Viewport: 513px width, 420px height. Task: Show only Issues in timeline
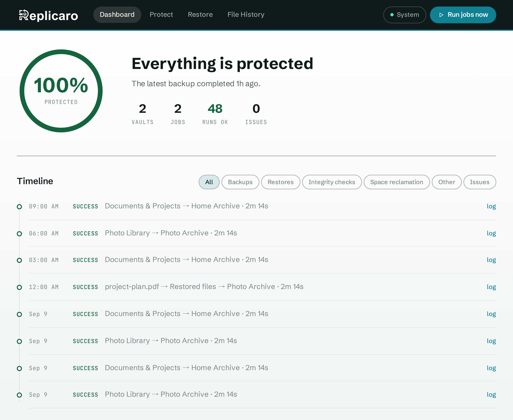click(x=480, y=182)
